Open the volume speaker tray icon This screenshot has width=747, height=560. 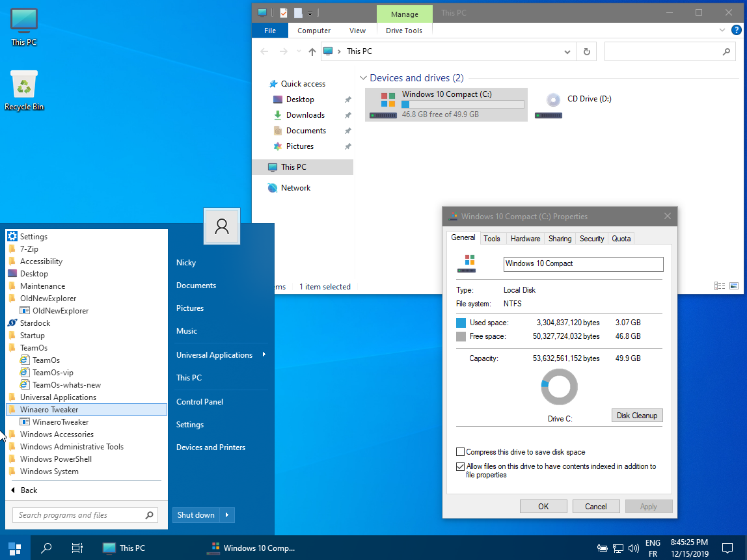(x=634, y=548)
